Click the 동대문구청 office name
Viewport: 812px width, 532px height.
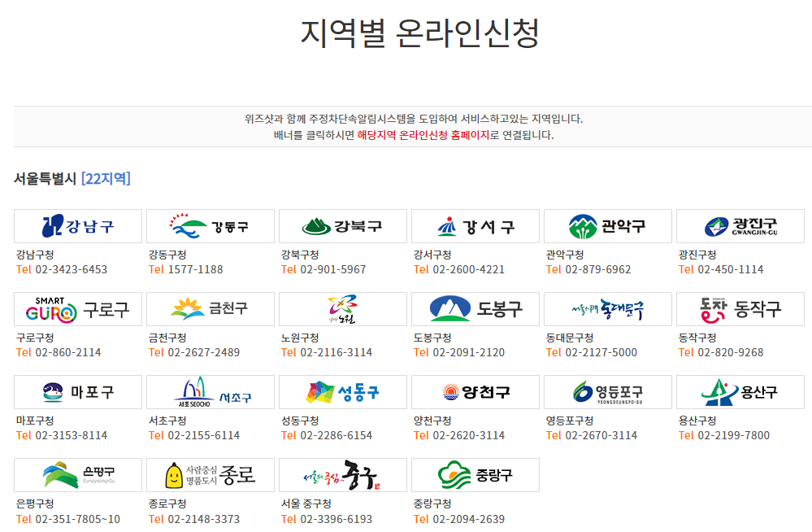570,338
